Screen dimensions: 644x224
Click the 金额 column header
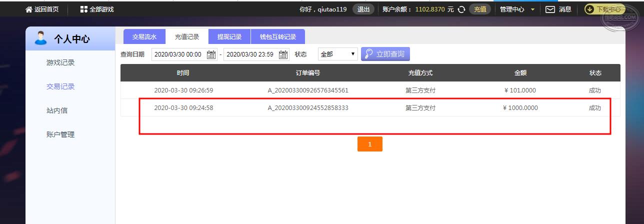[x=520, y=72]
